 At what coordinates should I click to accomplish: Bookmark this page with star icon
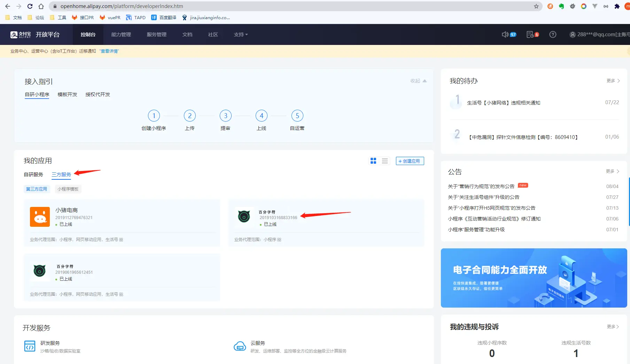(x=536, y=6)
